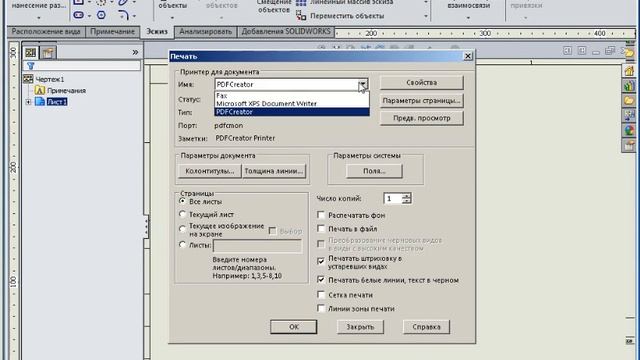Click the Свойства button

click(422, 82)
